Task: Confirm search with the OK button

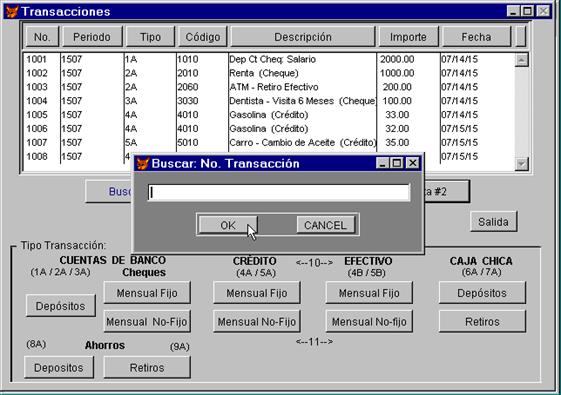Action: (x=228, y=225)
